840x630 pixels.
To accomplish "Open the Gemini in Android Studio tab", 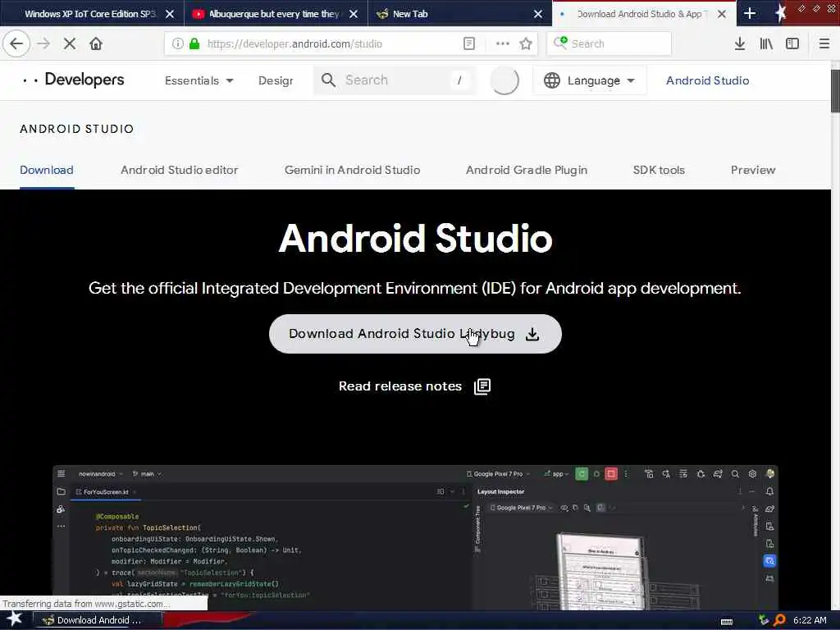I will (352, 170).
